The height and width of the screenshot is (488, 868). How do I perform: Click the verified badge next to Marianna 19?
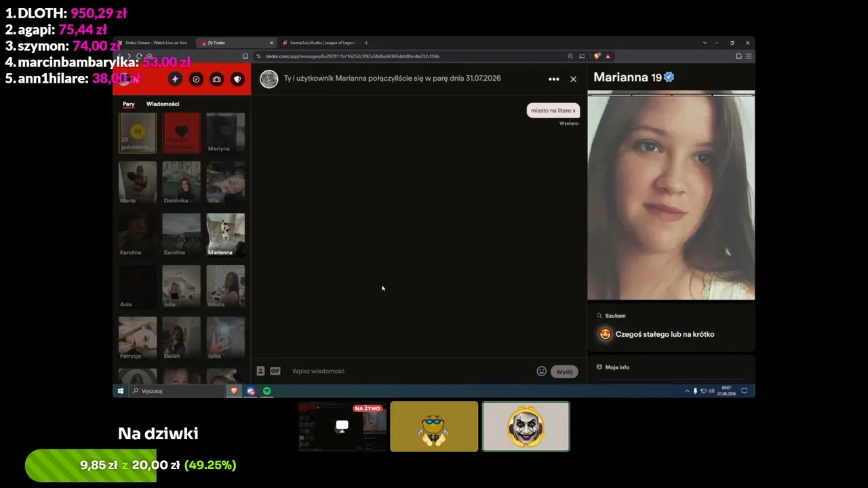point(669,77)
